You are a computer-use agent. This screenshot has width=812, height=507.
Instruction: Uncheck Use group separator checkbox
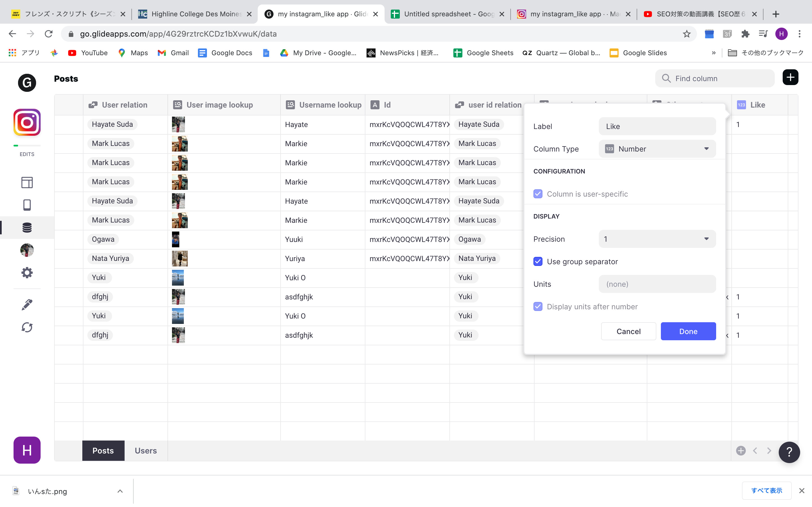[538, 262]
